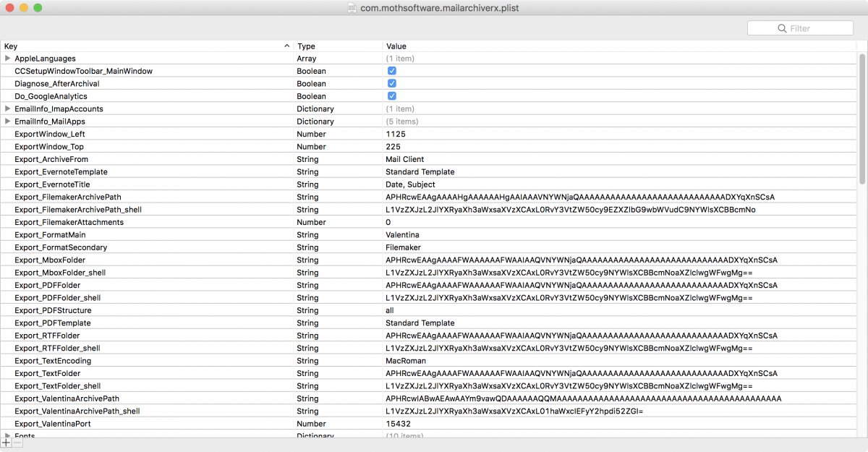This screenshot has height=452, width=868.
Task: Disable the Do_GoogleAnalytics checkbox
Action: click(x=391, y=96)
